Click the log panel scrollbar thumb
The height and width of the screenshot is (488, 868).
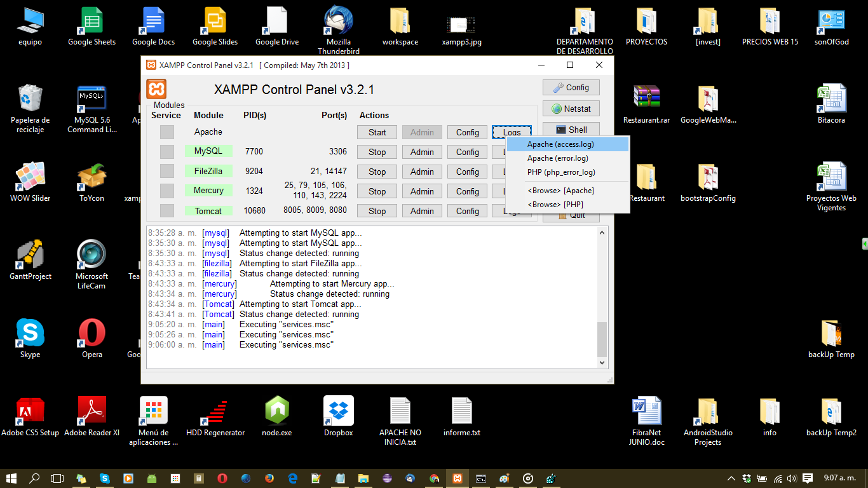602,339
